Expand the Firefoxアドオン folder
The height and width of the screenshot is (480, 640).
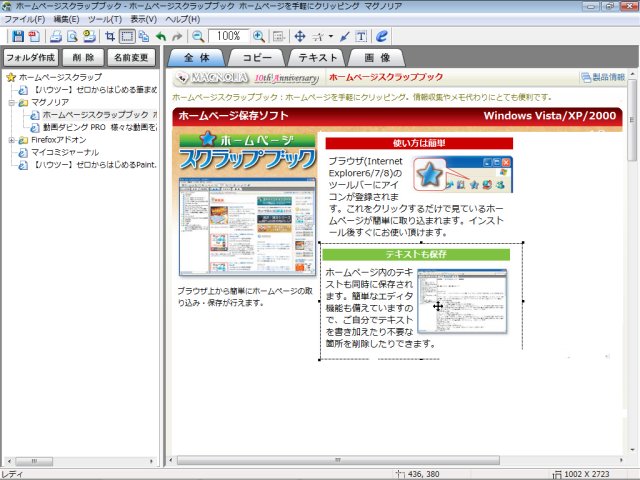click(12, 140)
